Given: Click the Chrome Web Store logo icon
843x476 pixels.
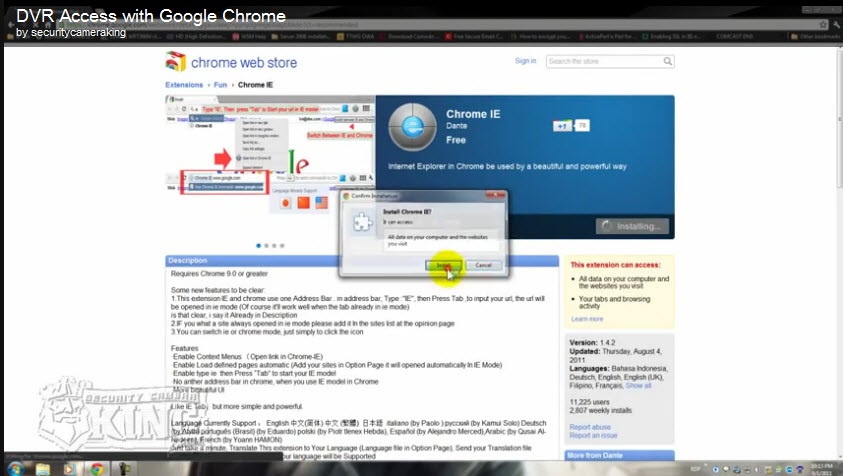Looking at the screenshot, I should coord(176,62).
